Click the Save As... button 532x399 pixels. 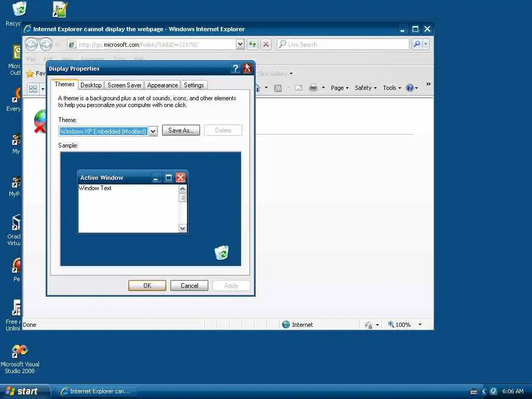tap(181, 130)
